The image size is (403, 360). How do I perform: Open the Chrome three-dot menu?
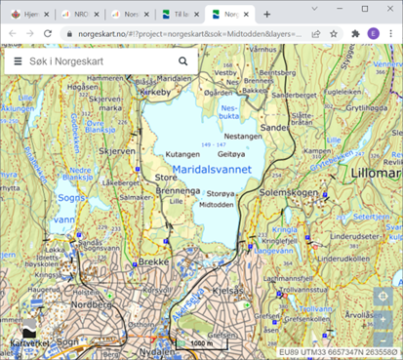coord(391,34)
